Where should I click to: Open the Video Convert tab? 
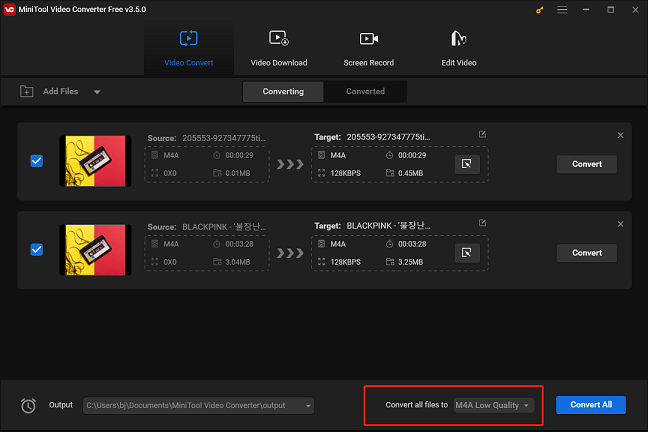[188, 48]
